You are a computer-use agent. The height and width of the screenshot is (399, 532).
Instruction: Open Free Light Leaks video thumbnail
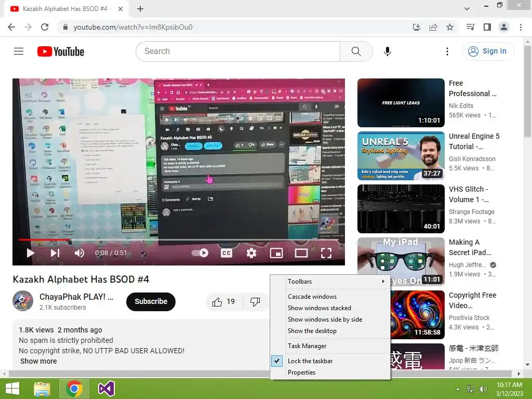point(401,103)
